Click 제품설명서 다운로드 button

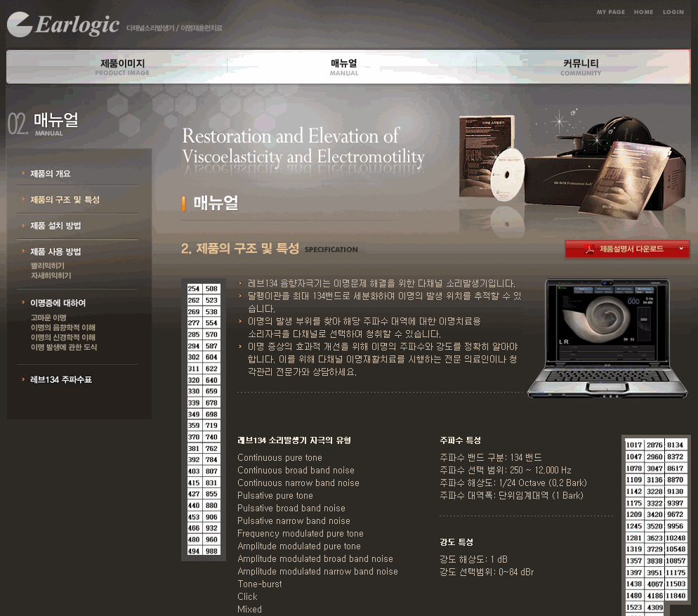627,249
